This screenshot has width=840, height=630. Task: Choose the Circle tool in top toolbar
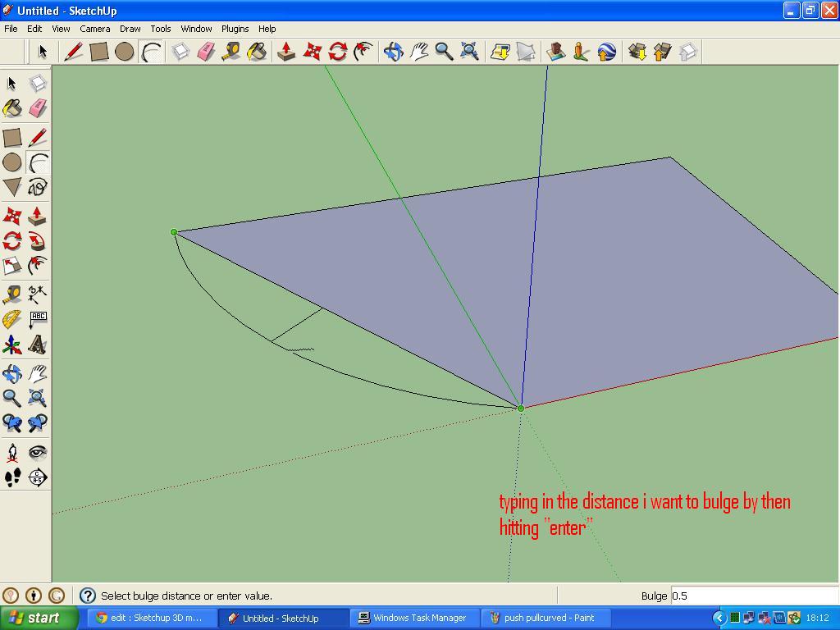[125, 52]
